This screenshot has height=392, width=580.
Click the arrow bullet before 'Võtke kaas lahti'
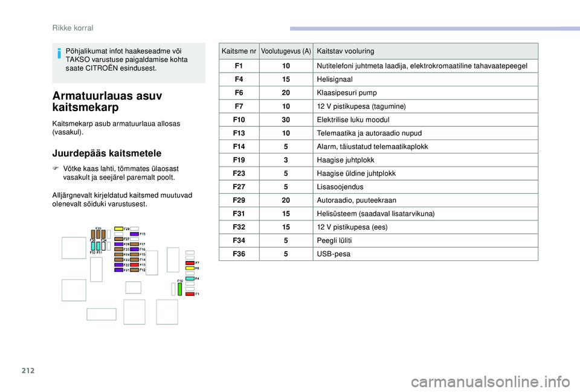56,169
